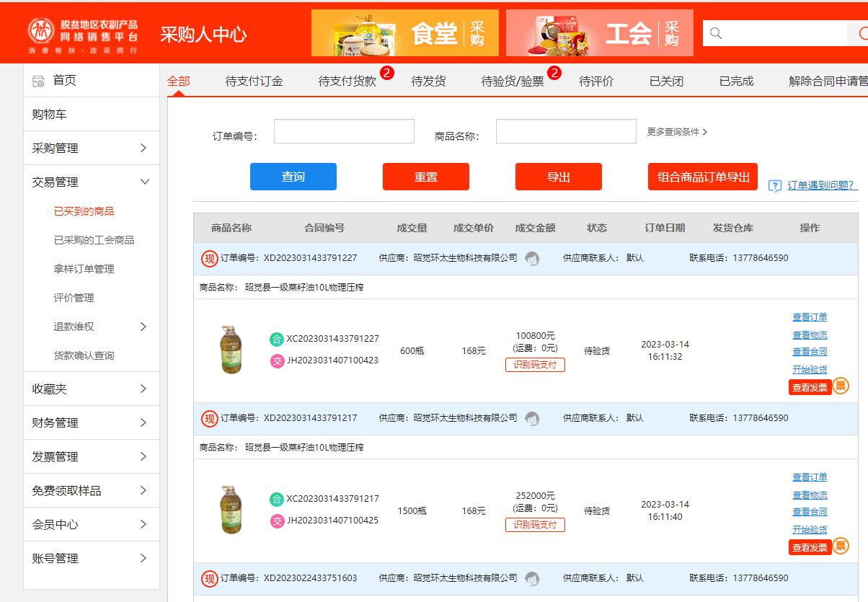Click the orange 票 invoice icon in first order
The width and height of the screenshot is (868, 602).
[841, 386]
